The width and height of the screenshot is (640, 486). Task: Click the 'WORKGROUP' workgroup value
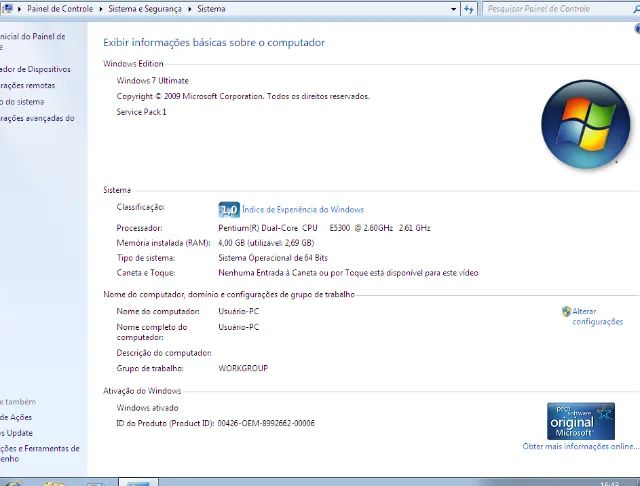243,368
